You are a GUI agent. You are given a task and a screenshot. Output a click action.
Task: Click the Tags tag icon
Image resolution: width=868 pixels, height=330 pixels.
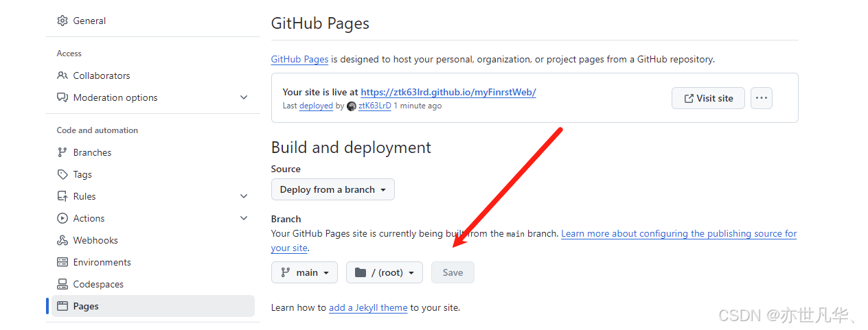62,174
